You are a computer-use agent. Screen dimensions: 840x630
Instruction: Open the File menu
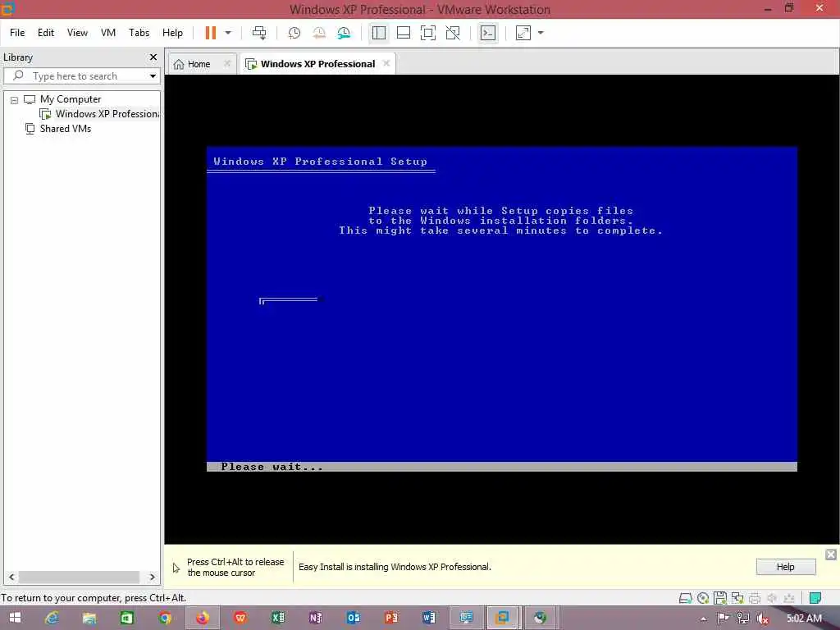point(17,33)
